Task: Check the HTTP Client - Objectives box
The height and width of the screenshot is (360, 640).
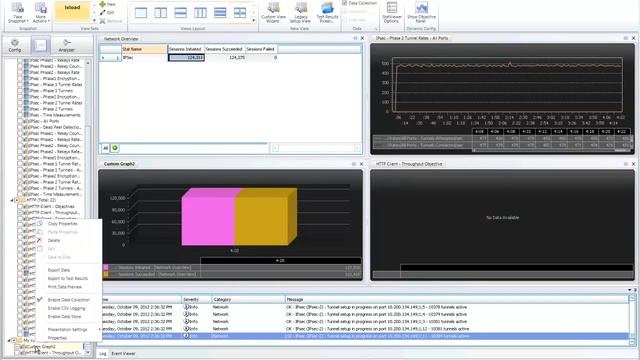Action: coord(20,207)
